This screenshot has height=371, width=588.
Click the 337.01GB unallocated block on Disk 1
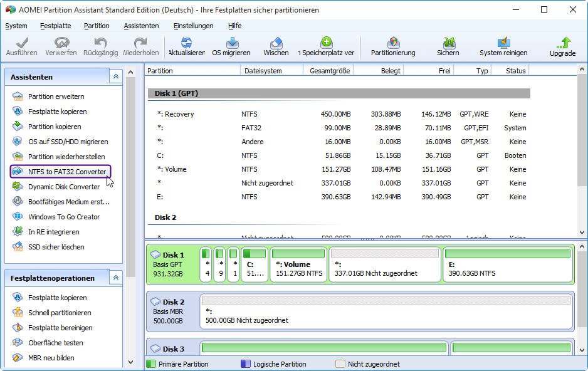click(385, 264)
